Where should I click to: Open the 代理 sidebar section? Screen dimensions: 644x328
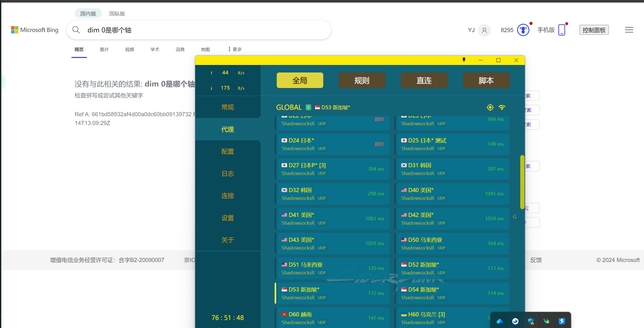click(228, 129)
